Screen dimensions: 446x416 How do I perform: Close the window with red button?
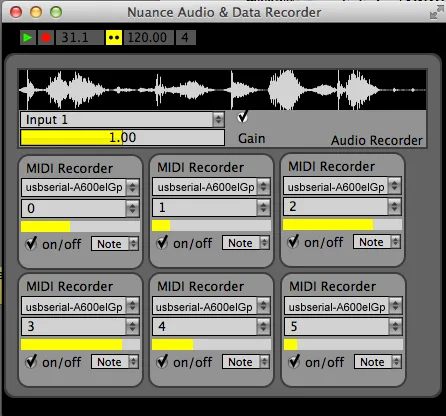coord(16,12)
